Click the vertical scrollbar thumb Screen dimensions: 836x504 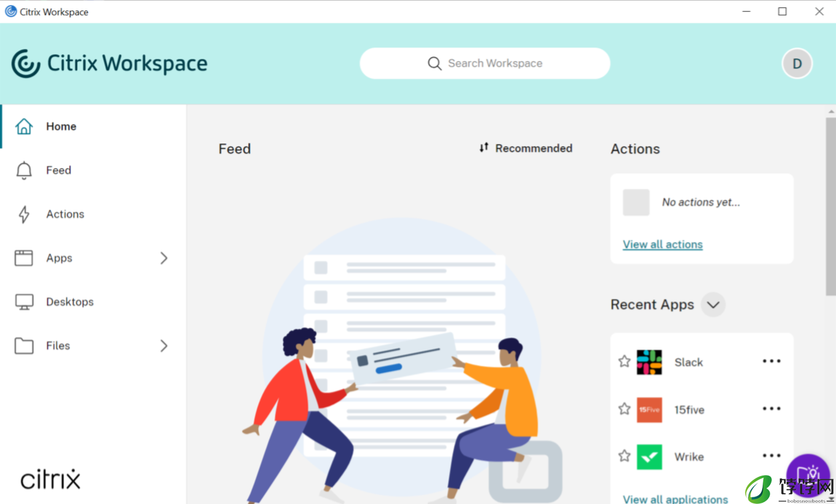click(830, 207)
